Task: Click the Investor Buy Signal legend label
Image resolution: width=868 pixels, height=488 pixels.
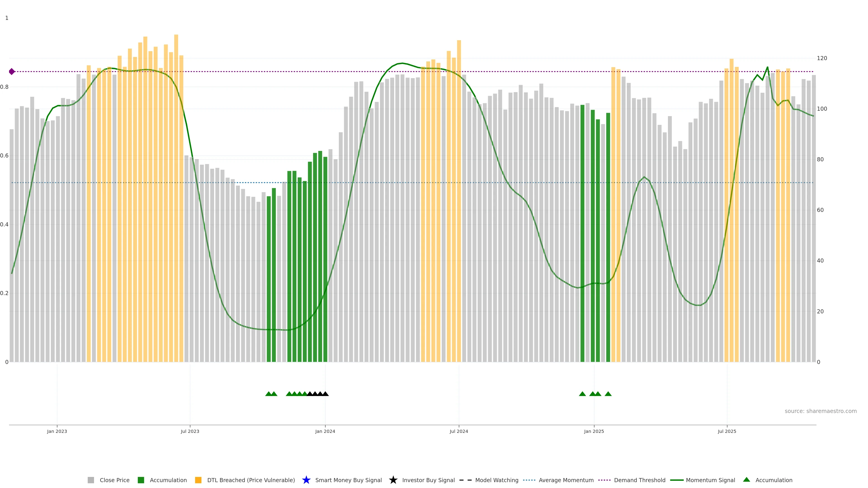Action: pyautogui.click(x=428, y=480)
